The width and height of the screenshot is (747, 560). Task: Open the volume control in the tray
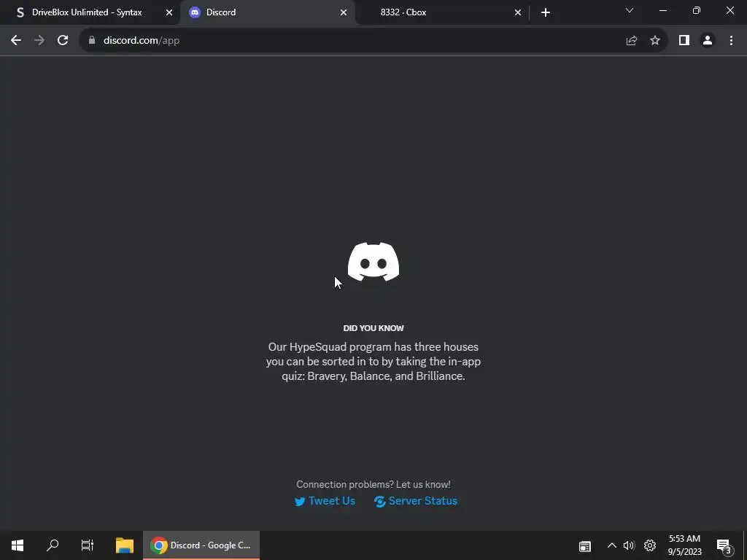pyautogui.click(x=629, y=545)
